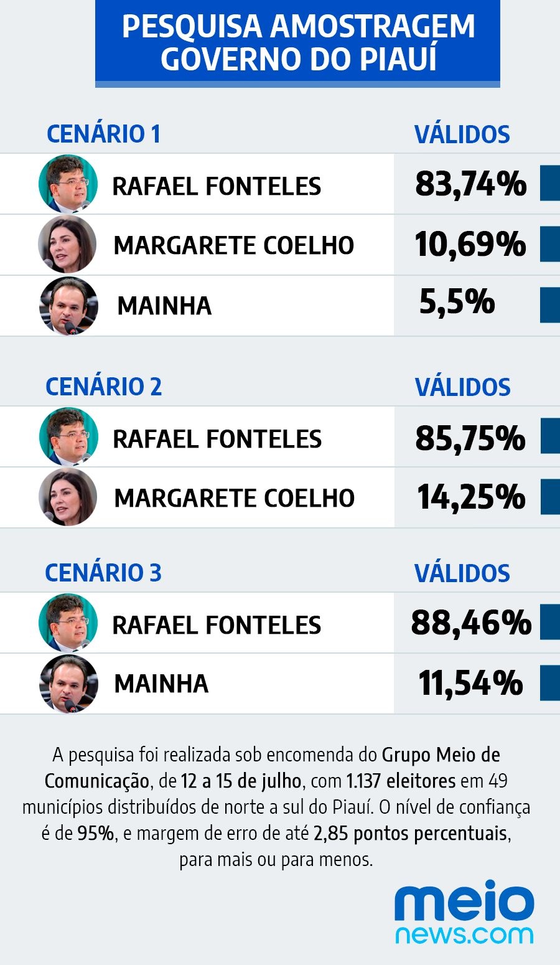Click the blue bar beside 11,54%
This screenshot has height=965, width=560.
click(549, 683)
